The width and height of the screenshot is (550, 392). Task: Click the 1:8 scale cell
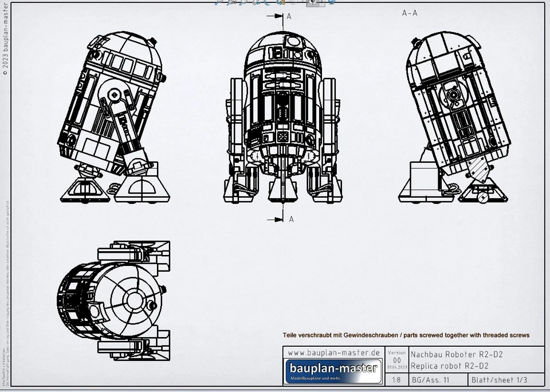pyautogui.click(x=396, y=379)
